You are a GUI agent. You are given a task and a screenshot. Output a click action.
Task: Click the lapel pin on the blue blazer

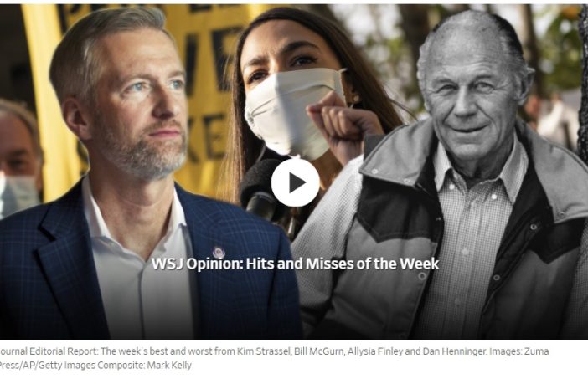tap(219, 252)
